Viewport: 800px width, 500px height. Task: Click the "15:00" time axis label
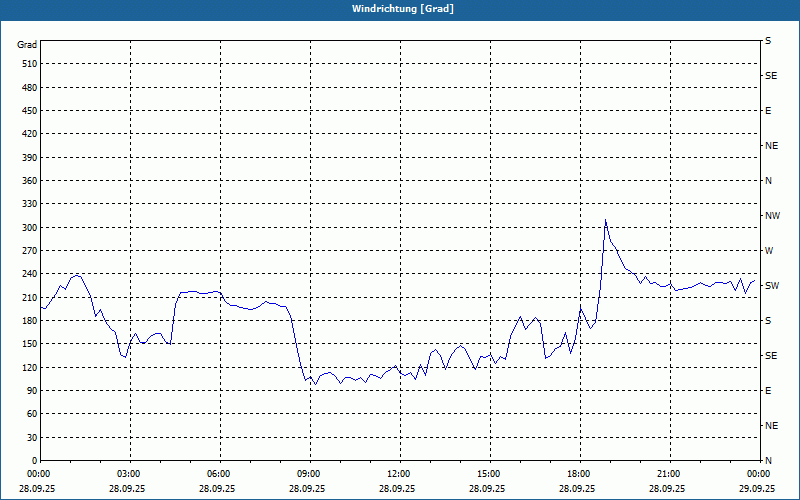(x=488, y=474)
